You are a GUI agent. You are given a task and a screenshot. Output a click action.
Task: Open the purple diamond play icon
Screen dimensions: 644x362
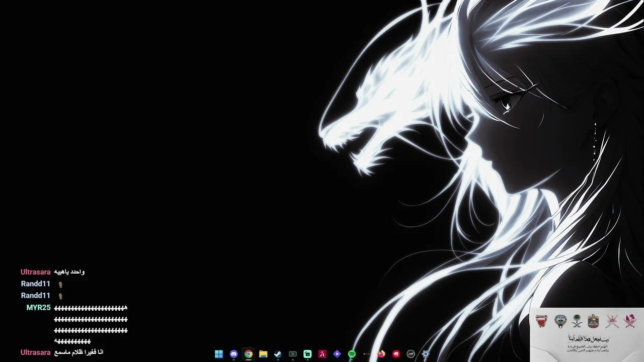337,354
